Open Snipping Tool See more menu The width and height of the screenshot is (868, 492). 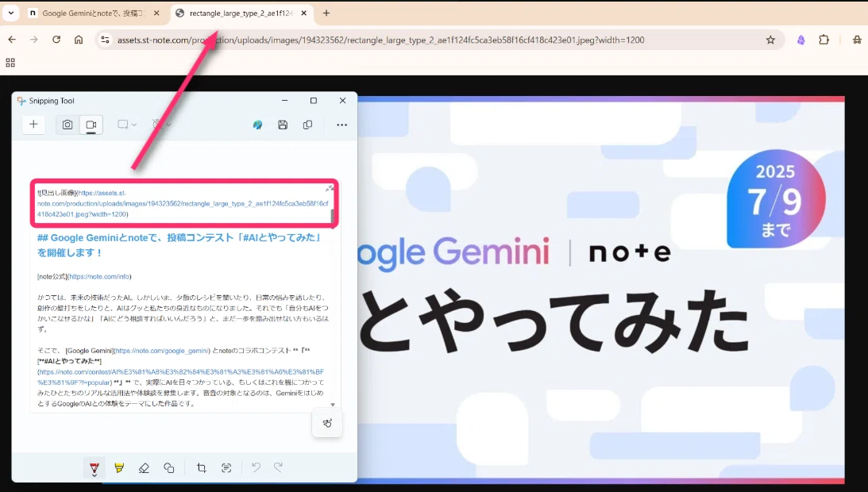341,125
